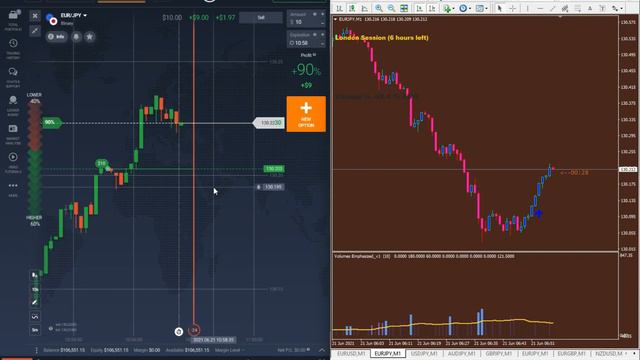Click the Sell button
Image resolution: width=640 pixels, height=360 pixels.
261,18
